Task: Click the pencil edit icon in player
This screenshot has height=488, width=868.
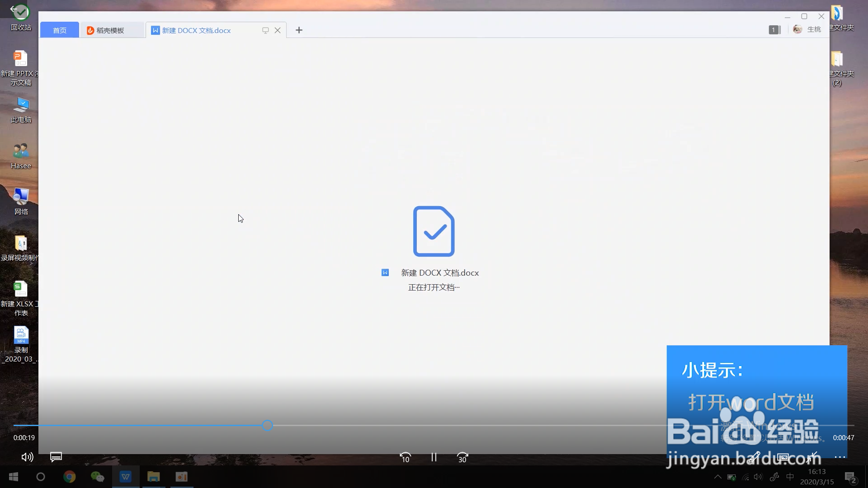Action: click(754, 457)
